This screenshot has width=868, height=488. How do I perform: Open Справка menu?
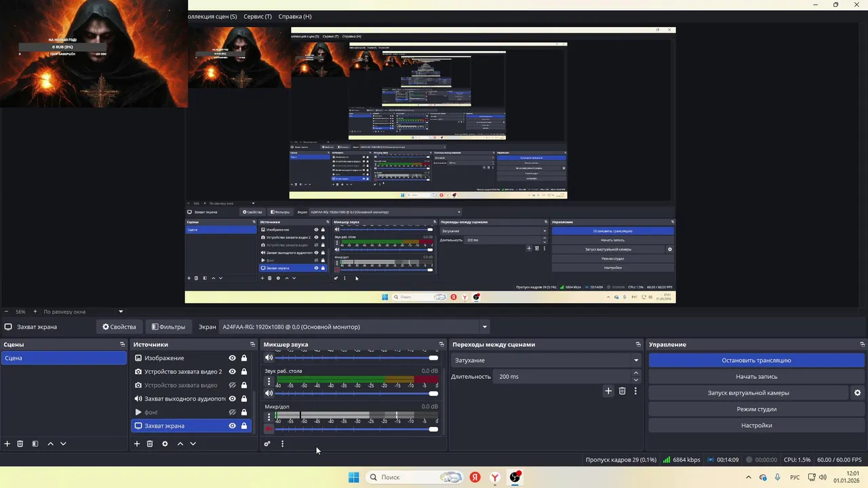pyautogui.click(x=295, y=16)
